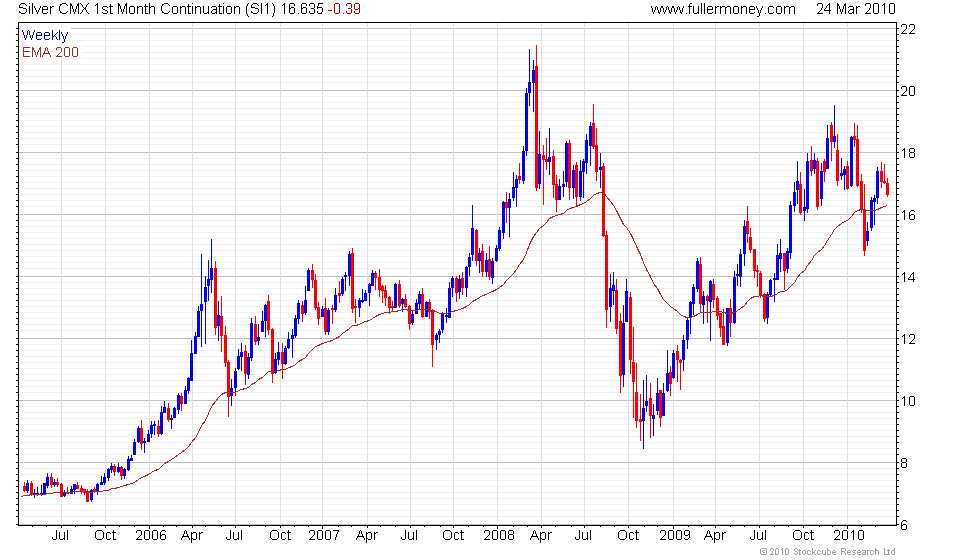
Task: Click the 'Oct' label just before 2007
Action: (x=280, y=535)
